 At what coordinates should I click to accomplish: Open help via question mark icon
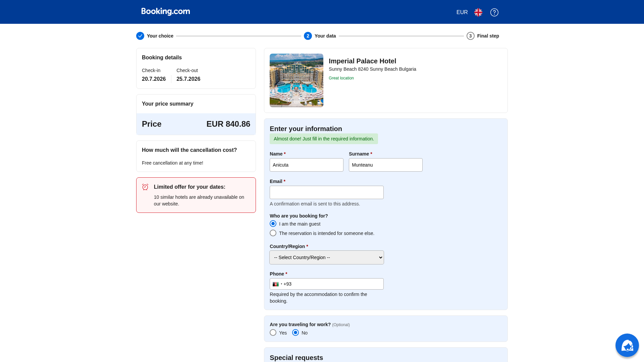pyautogui.click(x=494, y=12)
